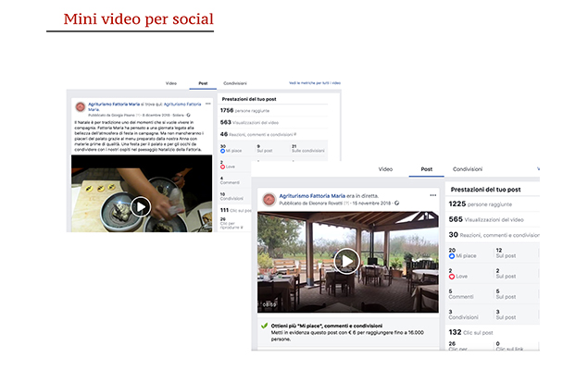This screenshot has height=370, width=588.
Task: Click 'Prestazioni del tuo post' heading in left panel
Action: click(x=249, y=99)
